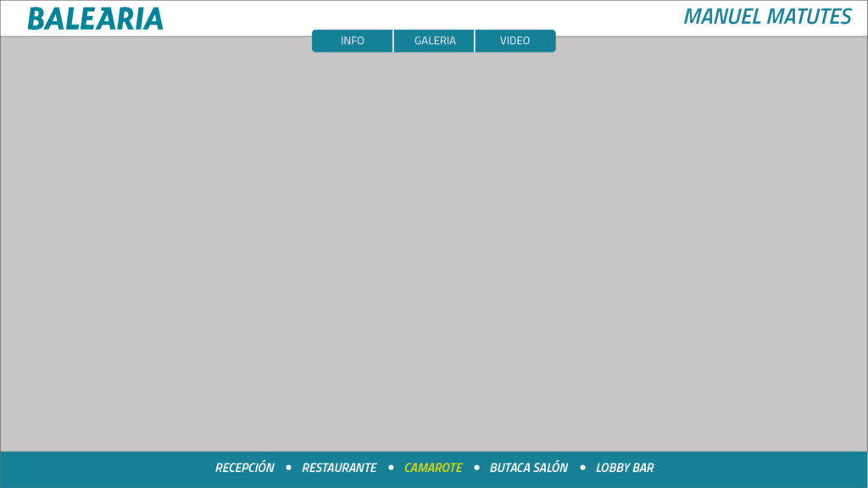The width and height of the screenshot is (868, 488).
Task: Open the RESTAURANTE section
Action: tap(339, 468)
